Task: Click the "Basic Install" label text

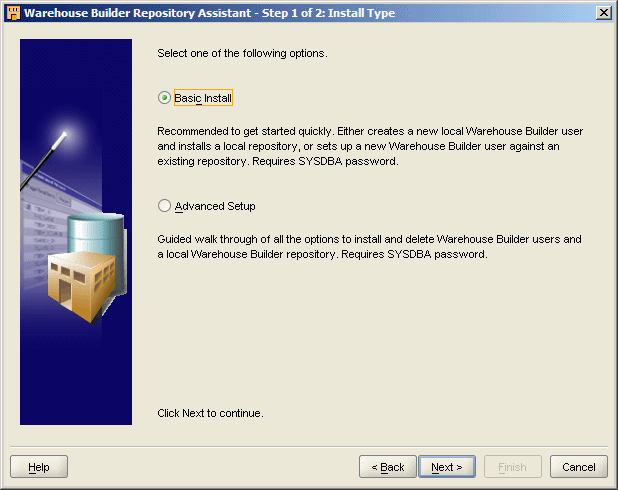Action: 203,98
